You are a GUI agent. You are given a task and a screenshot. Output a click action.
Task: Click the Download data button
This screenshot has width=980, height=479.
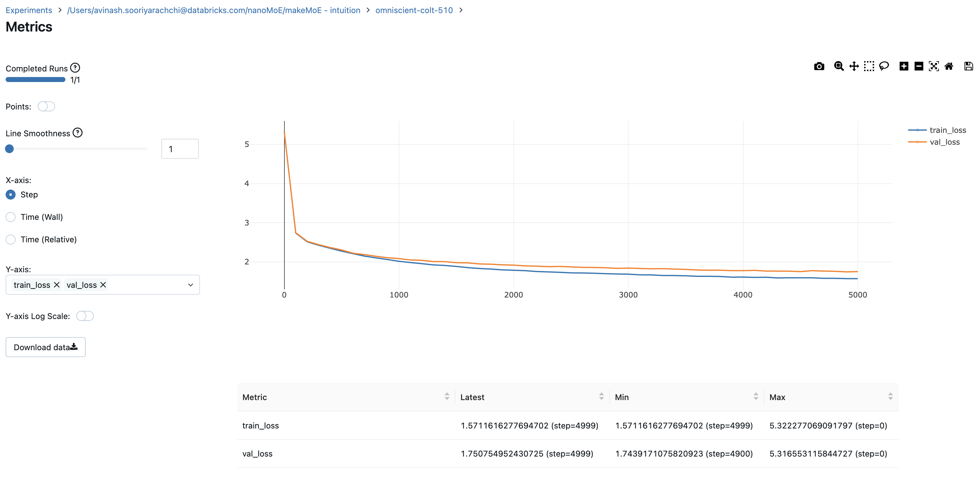[46, 347]
